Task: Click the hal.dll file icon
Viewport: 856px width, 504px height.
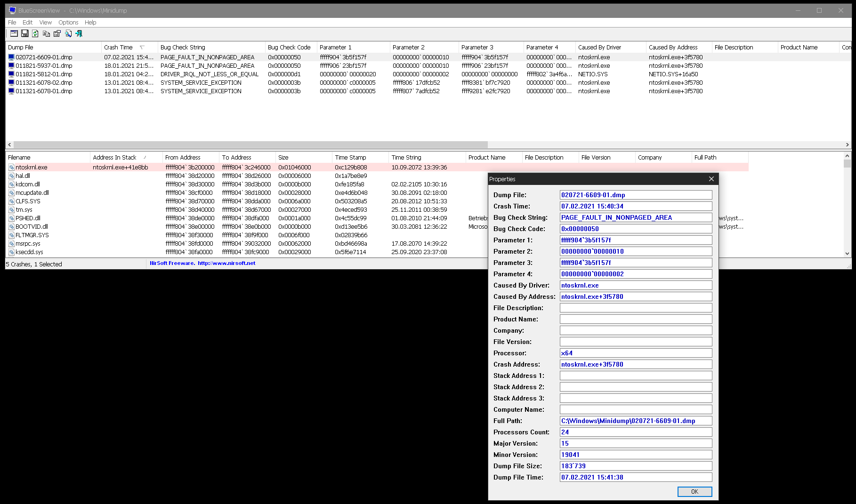Action: click(x=11, y=176)
